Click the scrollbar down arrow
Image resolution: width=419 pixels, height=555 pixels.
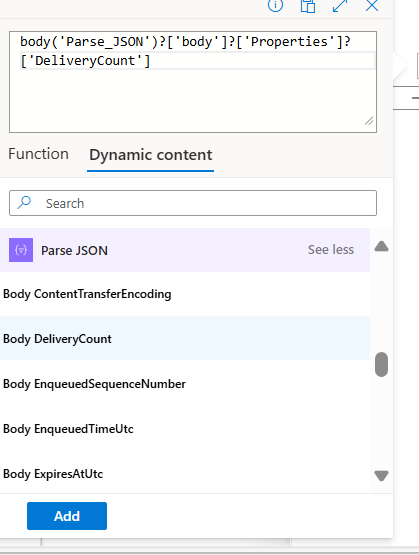pyautogui.click(x=381, y=476)
